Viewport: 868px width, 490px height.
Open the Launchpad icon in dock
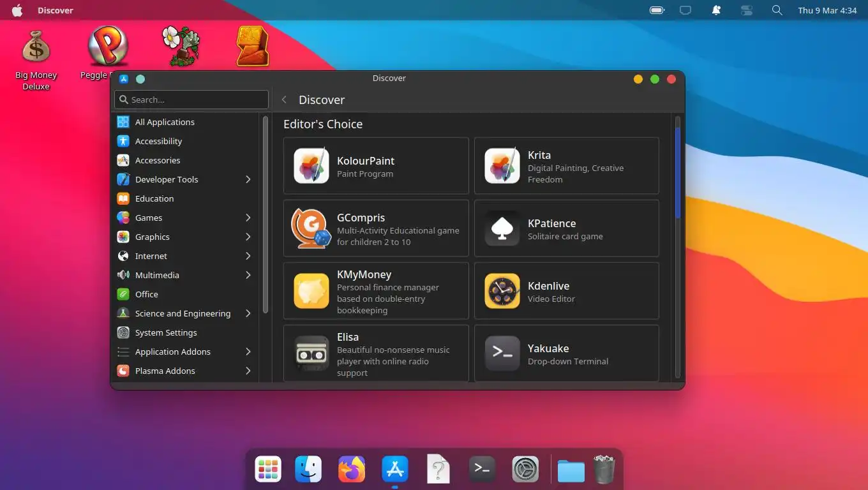pos(268,470)
